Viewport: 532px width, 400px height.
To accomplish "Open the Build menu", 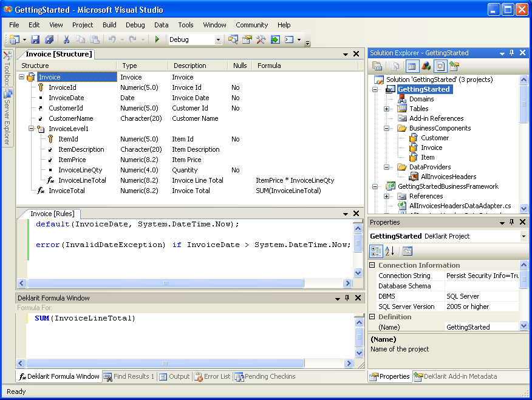I will 109,25.
